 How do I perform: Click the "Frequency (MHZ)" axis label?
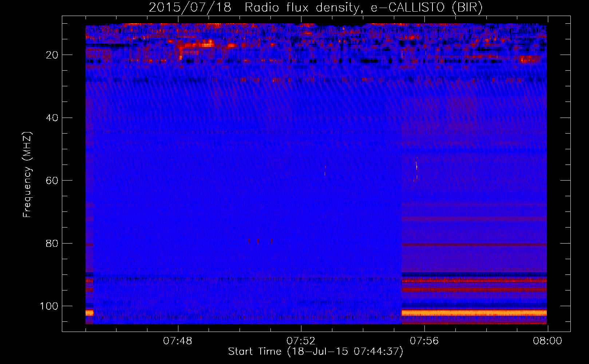(27, 174)
